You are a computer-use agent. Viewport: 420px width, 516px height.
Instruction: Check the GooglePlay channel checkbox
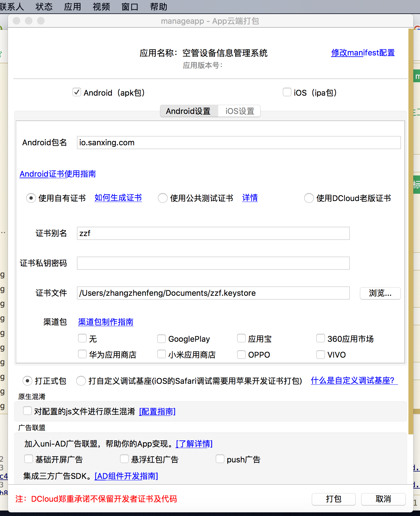tap(162, 338)
